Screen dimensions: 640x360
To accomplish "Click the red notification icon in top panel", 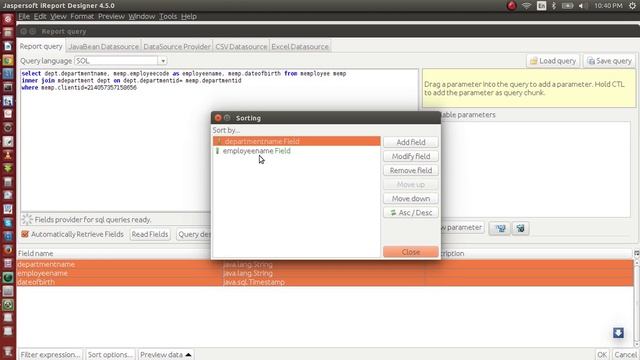I will [511, 6].
